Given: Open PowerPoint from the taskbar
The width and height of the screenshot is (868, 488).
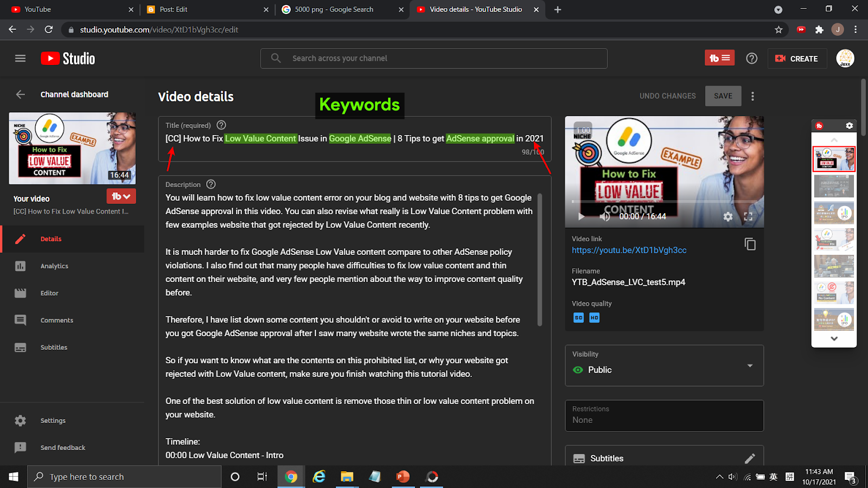Looking at the screenshot, I should coord(403,477).
